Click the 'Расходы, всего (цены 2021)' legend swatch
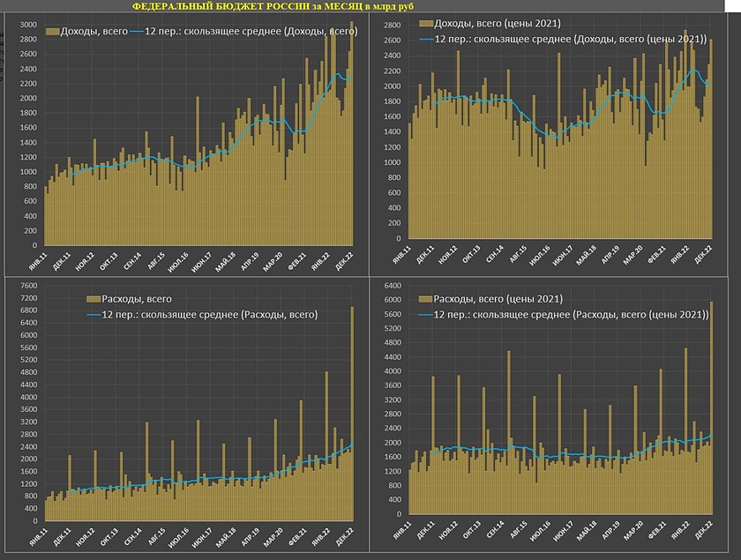This screenshot has height=560, width=741. click(426, 299)
